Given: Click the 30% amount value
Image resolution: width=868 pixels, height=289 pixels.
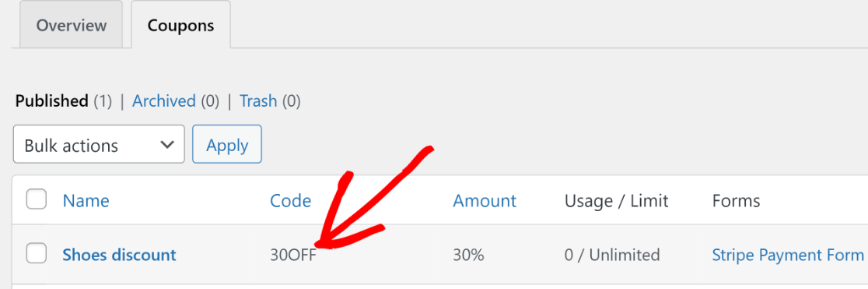Looking at the screenshot, I should 468,255.
